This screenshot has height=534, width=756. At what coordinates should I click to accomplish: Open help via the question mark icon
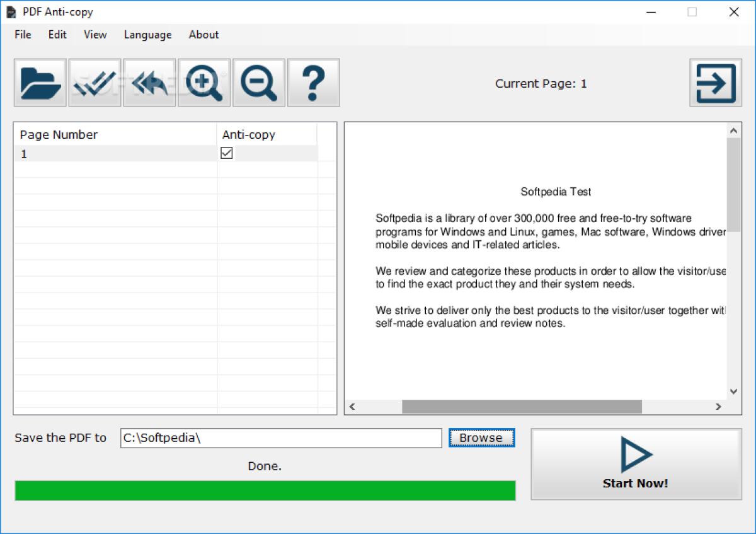click(314, 83)
